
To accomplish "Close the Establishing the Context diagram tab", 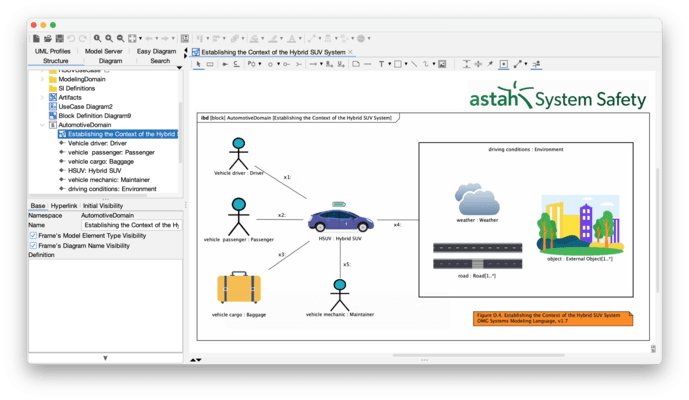I will 350,52.
